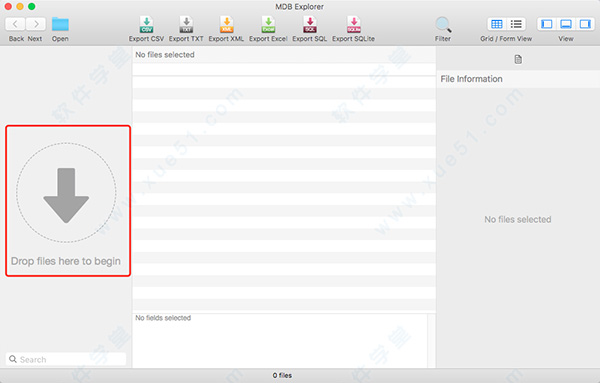This screenshot has height=383, width=600.
Task: Toggle the right inspector panel
Action: click(x=585, y=24)
